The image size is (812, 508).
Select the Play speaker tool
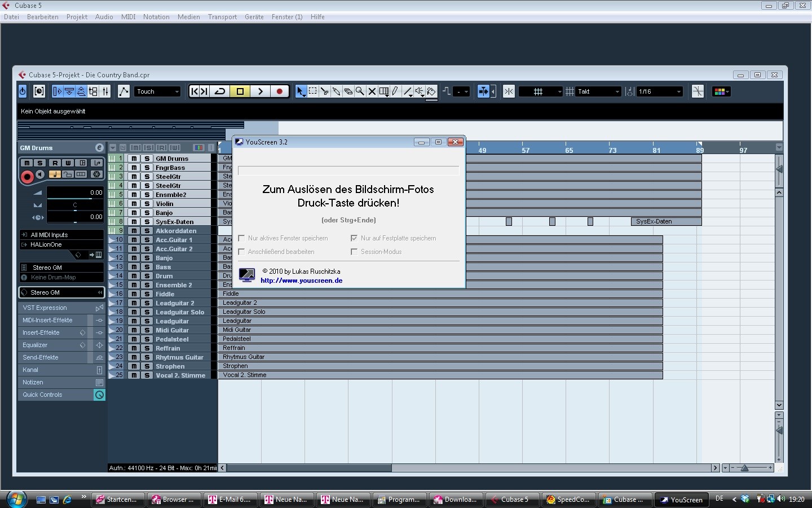(x=420, y=91)
